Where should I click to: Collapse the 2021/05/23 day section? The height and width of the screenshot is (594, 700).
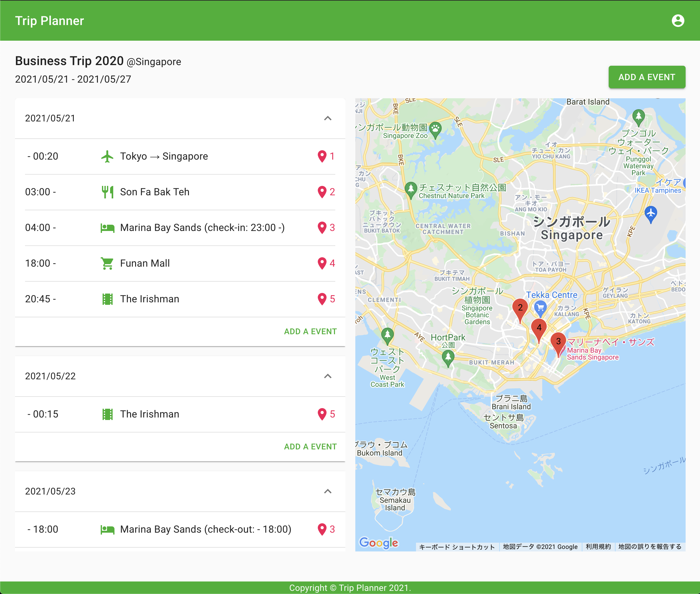pyautogui.click(x=328, y=491)
